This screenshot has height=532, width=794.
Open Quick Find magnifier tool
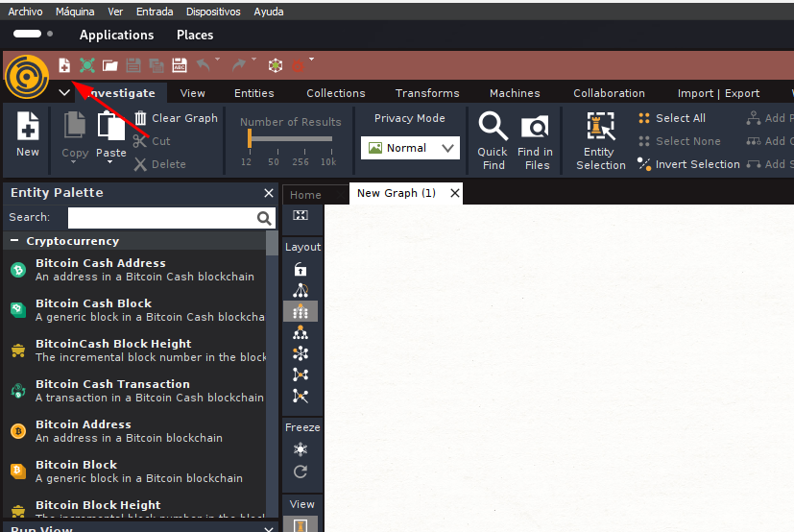[493, 141]
